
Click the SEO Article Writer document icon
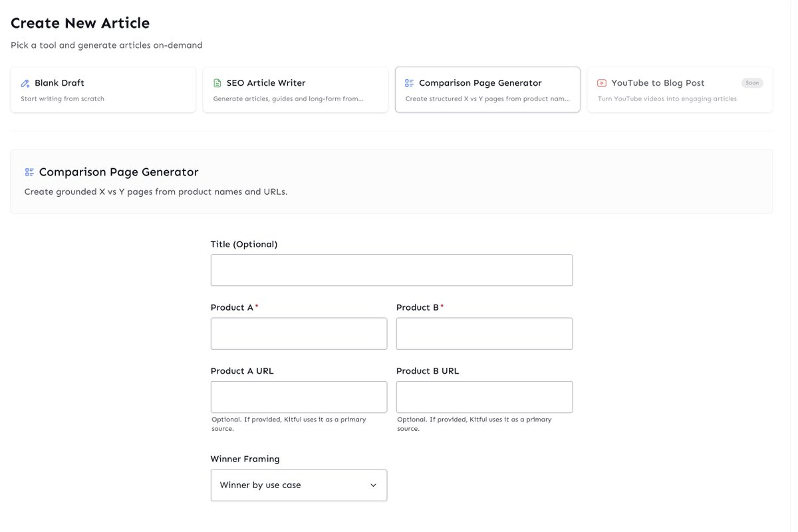tap(217, 83)
